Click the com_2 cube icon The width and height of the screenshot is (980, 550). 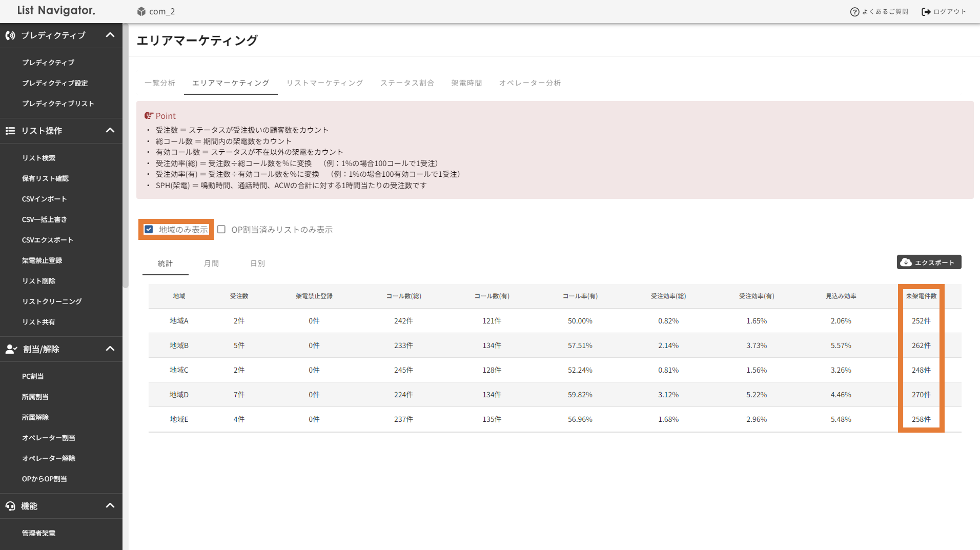pos(141,11)
